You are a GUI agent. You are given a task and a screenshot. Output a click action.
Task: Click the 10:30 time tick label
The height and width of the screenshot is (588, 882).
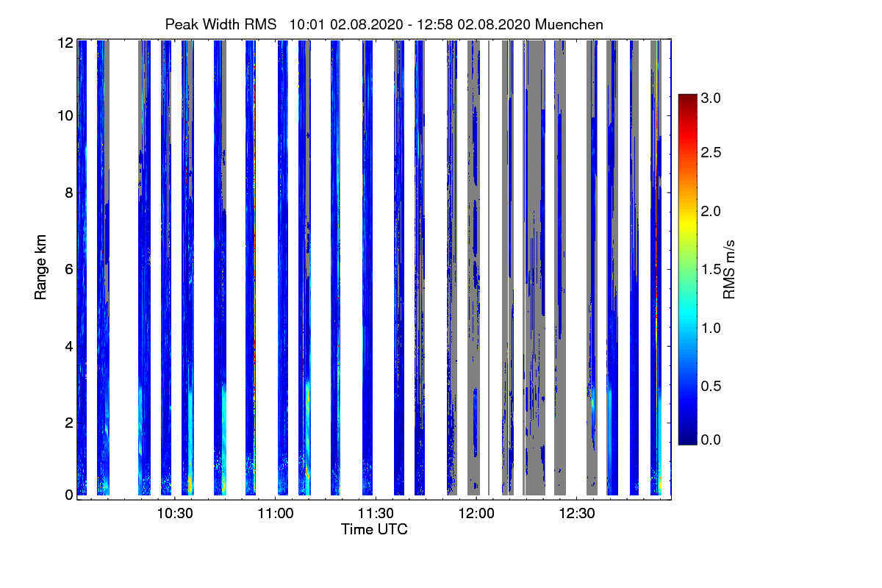[x=174, y=514]
